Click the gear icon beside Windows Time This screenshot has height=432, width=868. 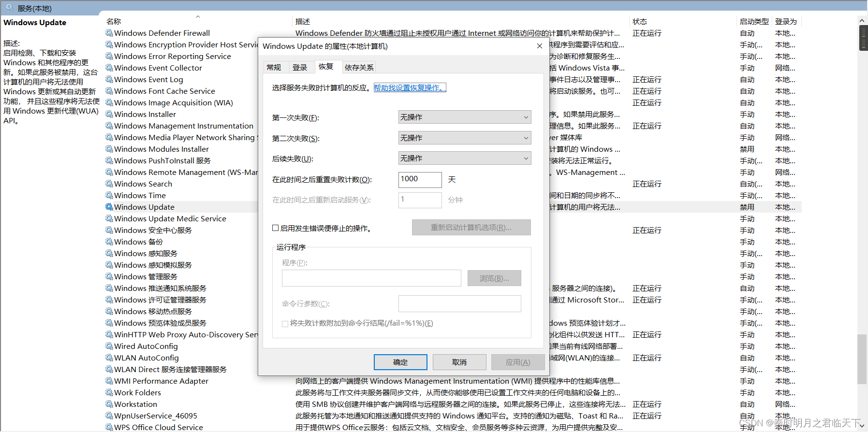[109, 195]
